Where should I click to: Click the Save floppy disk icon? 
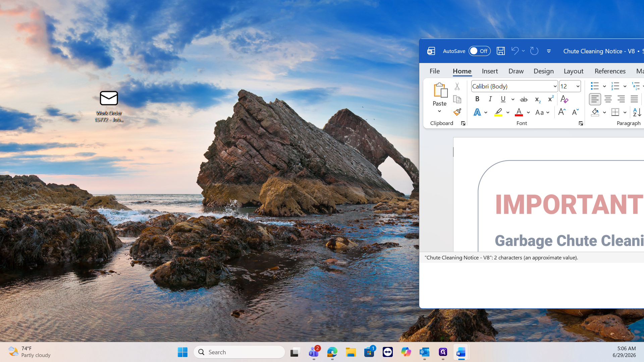tap(500, 51)
